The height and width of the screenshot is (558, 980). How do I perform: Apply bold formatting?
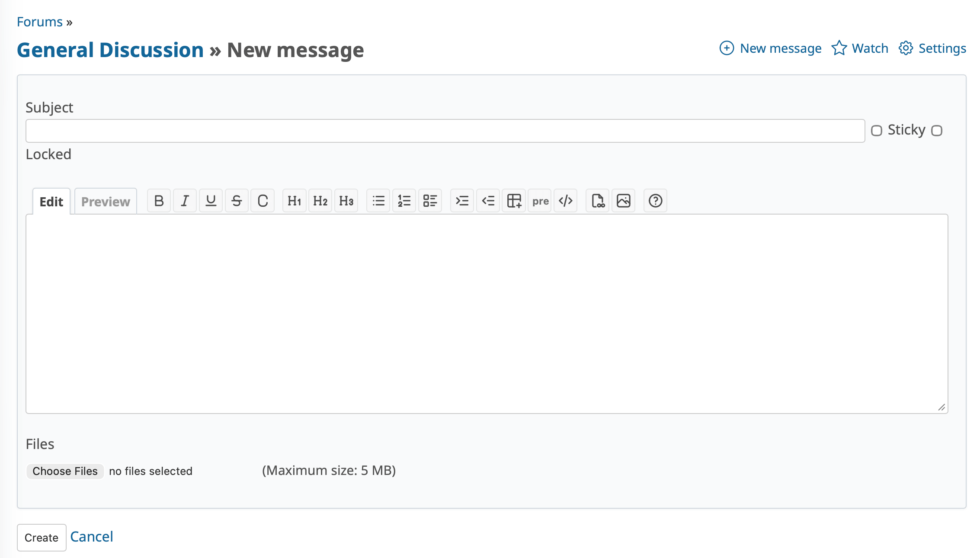pos(159,200)
